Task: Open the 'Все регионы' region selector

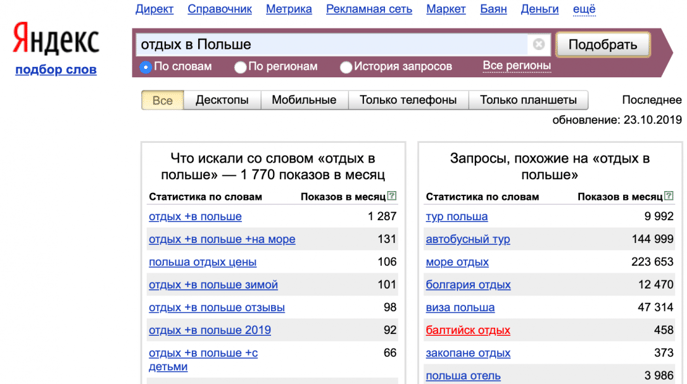Action: point(517,66)
